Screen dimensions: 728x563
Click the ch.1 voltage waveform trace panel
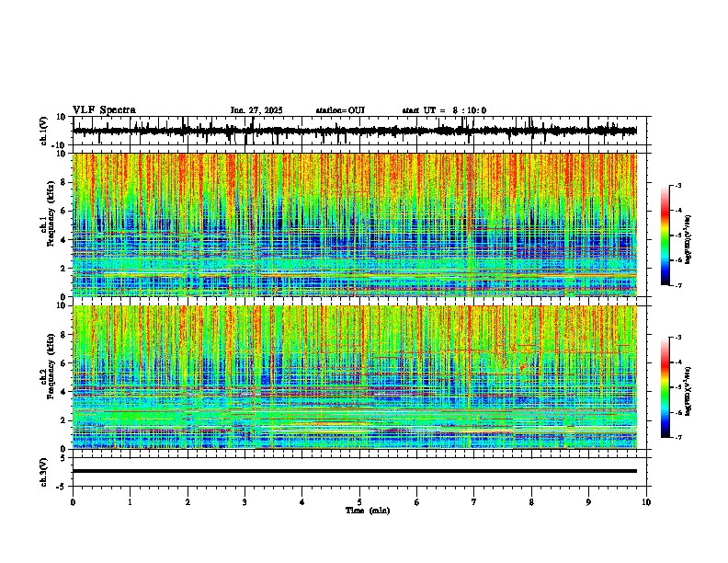359,131
